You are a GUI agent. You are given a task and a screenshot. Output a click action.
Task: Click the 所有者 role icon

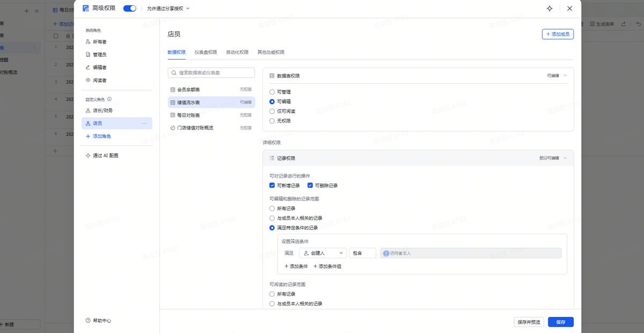(88, 42)
